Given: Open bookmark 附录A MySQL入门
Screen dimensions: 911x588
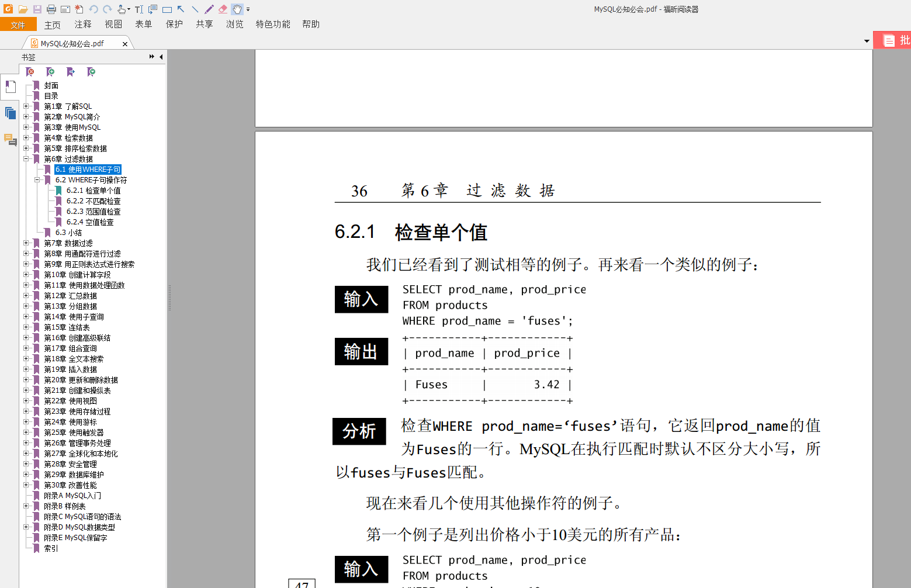Looking at the screenshot, I should (72, 496).
